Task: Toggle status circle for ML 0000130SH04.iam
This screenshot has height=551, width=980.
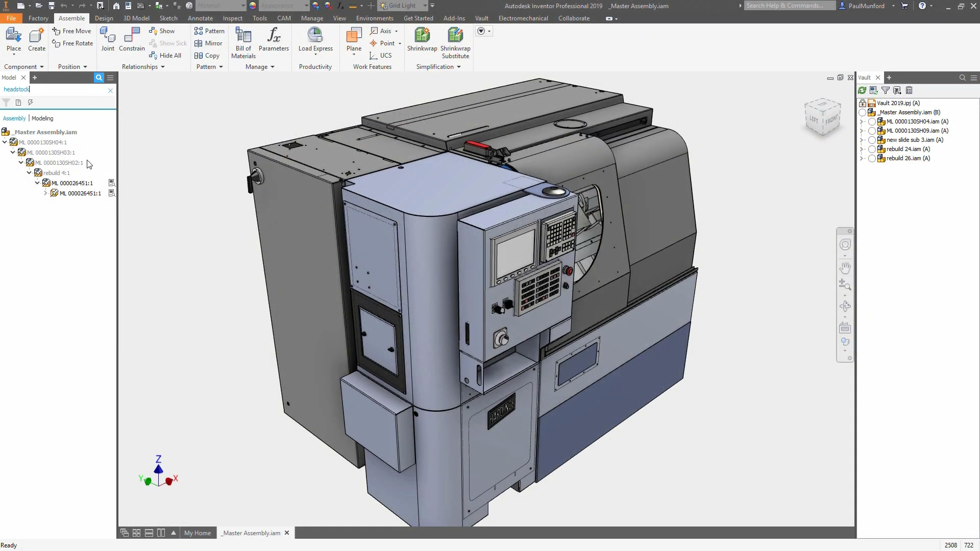Action: 872,122
